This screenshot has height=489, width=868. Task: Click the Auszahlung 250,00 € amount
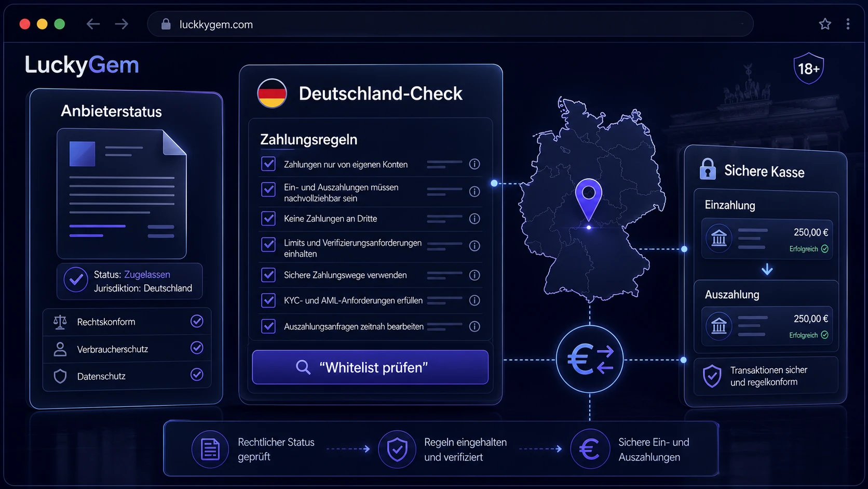(811, 319)
